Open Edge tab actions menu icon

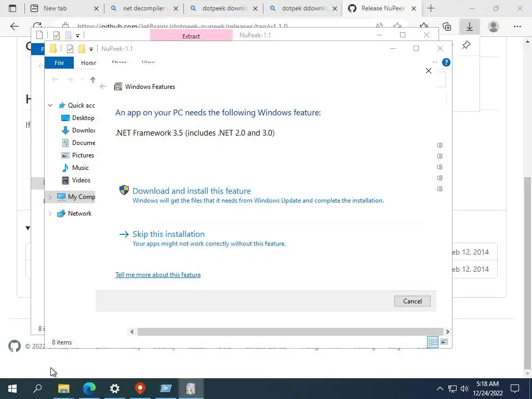pos(12,8)
